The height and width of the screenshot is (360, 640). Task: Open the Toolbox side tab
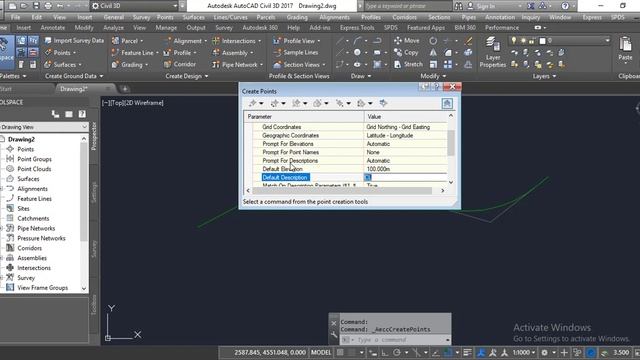[94, 304]
